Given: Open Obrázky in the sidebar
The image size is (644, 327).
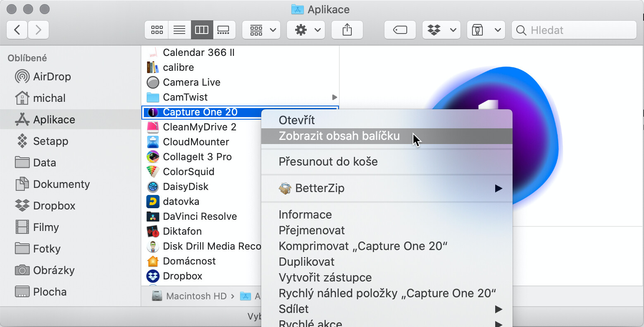Looking at the screenshot, I should click(x=70, y=270).
